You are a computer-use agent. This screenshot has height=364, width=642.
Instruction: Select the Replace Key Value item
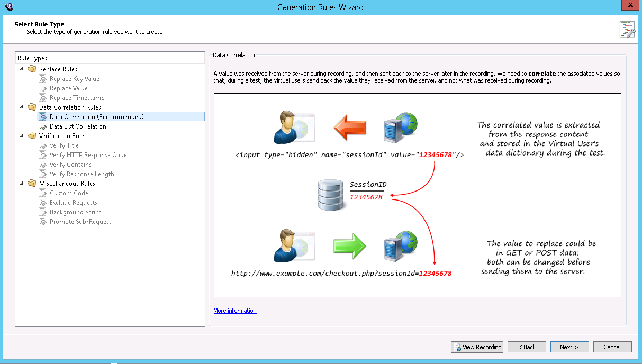[74, 79]
